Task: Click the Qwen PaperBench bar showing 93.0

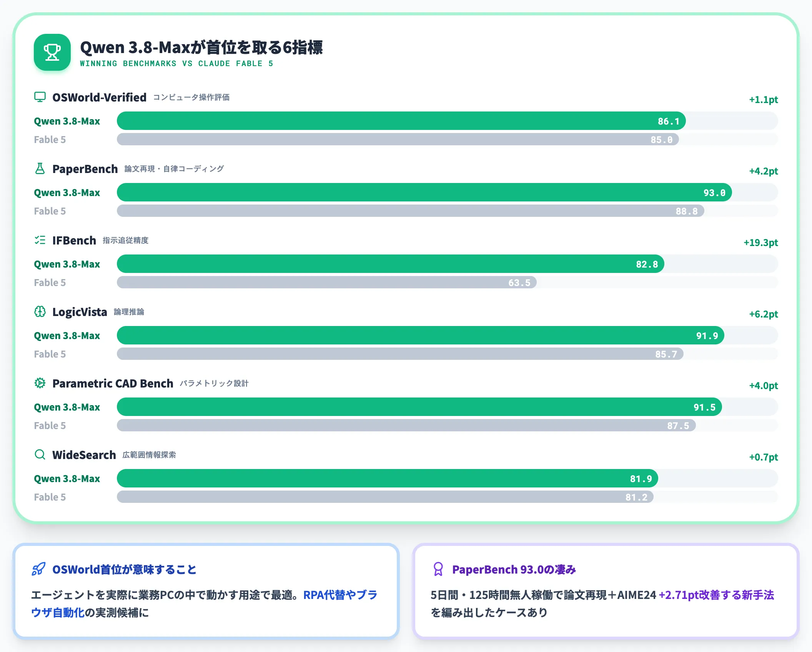Action: [x=424, y=192]
